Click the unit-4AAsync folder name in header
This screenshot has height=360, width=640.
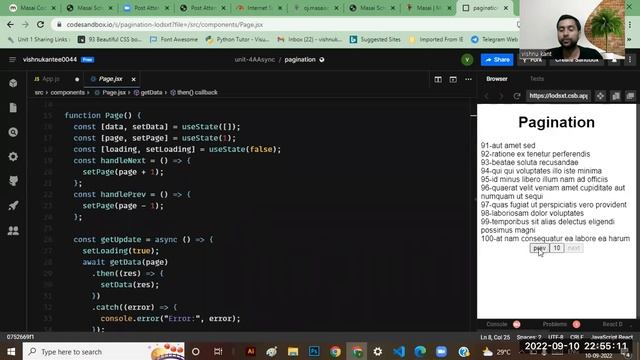(x=255, y=60)
